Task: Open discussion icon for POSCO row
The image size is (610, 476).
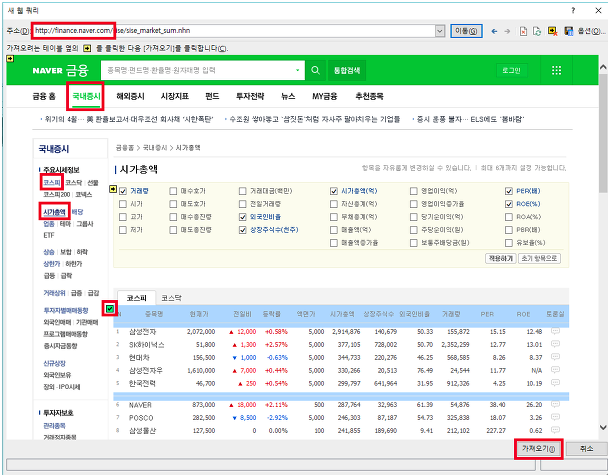Action: [x=555, y=417]
